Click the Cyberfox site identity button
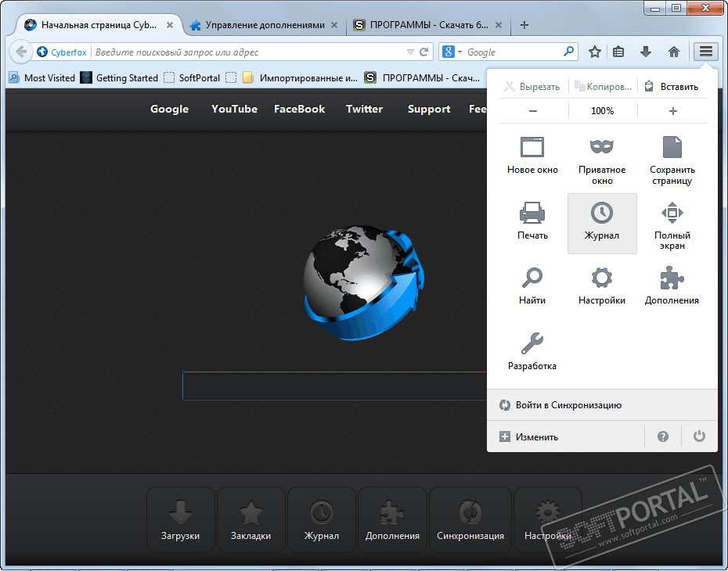This screenshot has height=571, width=728. click(62, 52)
